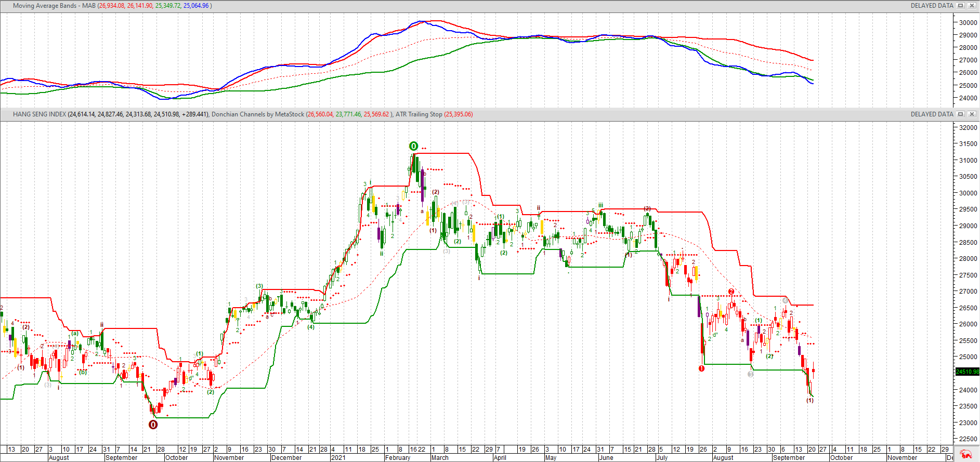
Task: Maximize the Moving Average Bands pane
Action: tap(961, 6)
